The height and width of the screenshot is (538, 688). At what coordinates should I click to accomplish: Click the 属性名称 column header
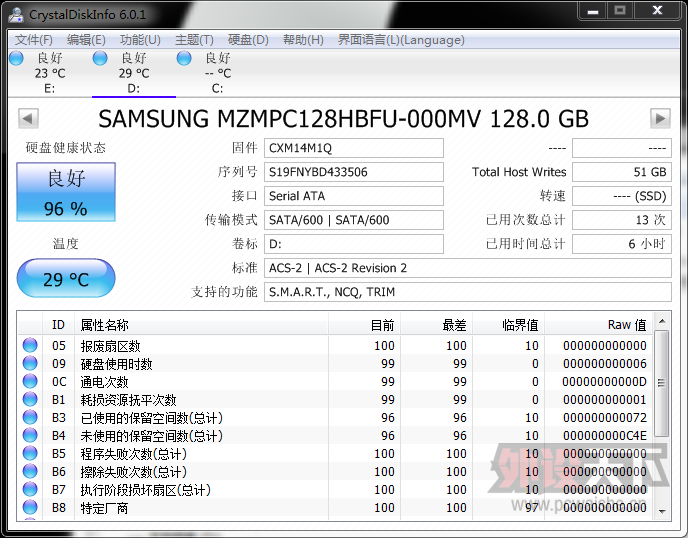point(201,325)
